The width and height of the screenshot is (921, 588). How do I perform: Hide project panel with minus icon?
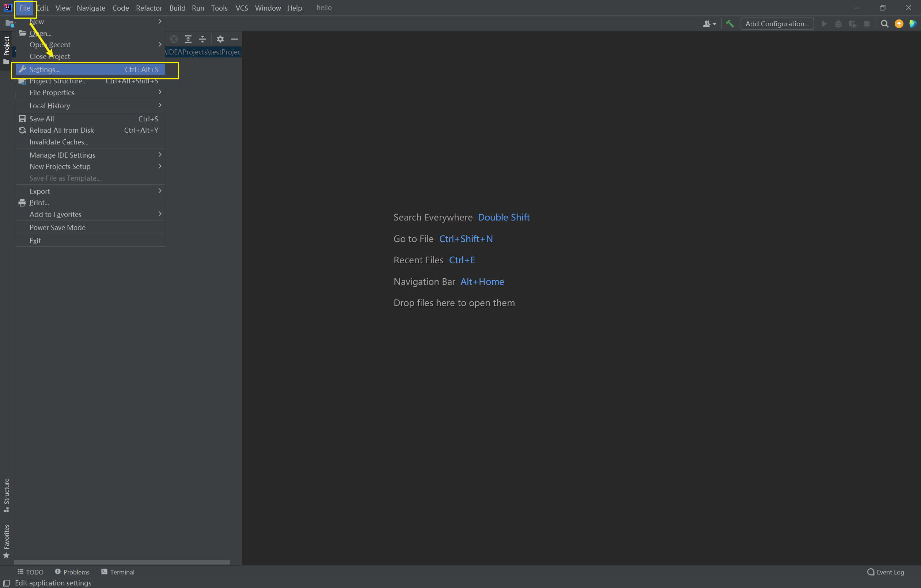tap(235, 39)
